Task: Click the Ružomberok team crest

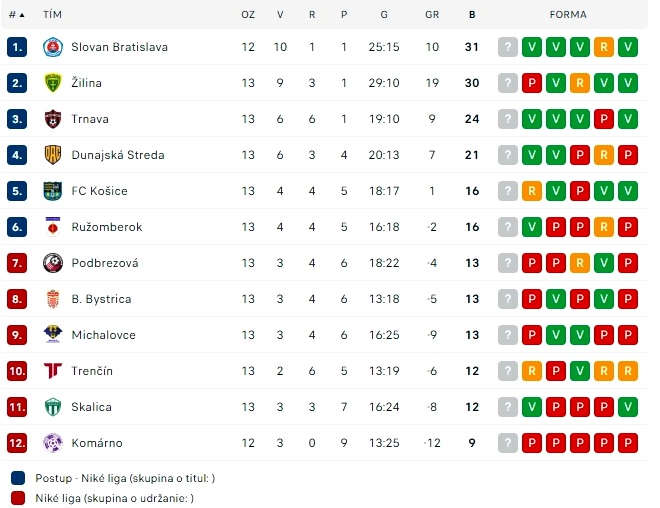Action: [52, 227]
